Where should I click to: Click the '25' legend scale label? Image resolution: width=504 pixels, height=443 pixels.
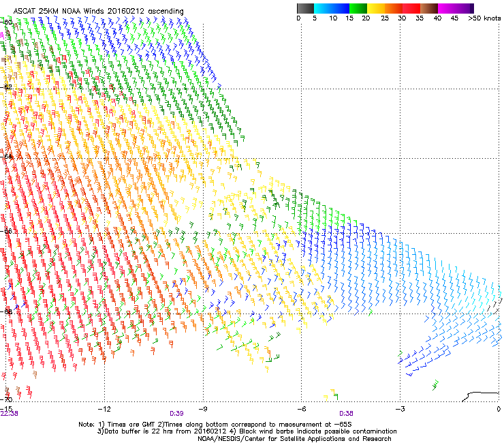[x=385, y=18]
